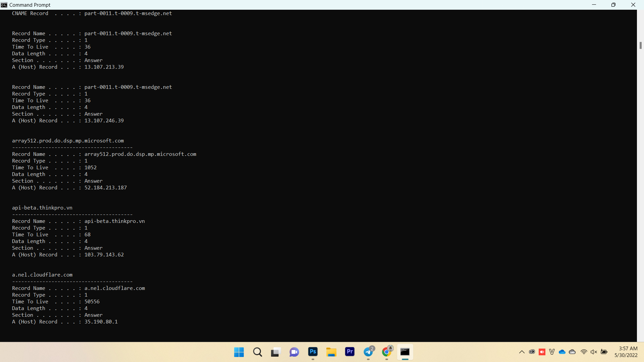This screenshot has width=644, height=362.
Task: Close the Command Prompt window
Action: (x=633, y=5)
